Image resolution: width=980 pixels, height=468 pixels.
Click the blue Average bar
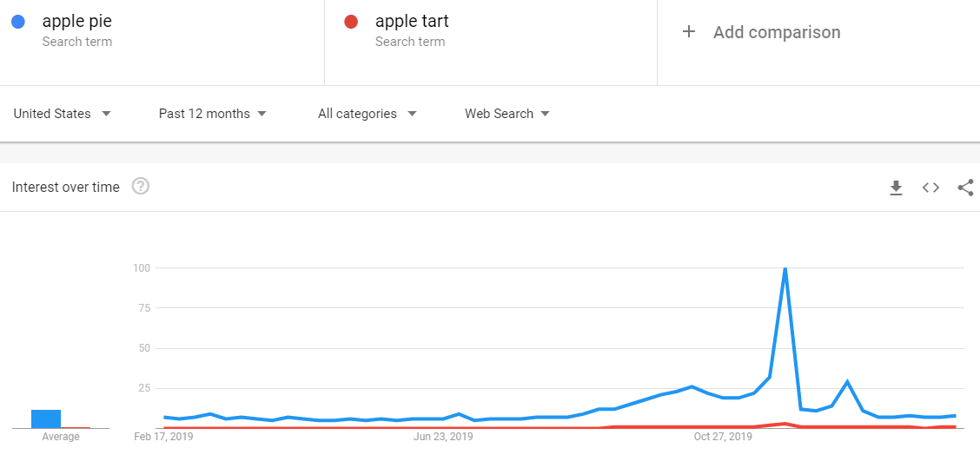[46, 419]
